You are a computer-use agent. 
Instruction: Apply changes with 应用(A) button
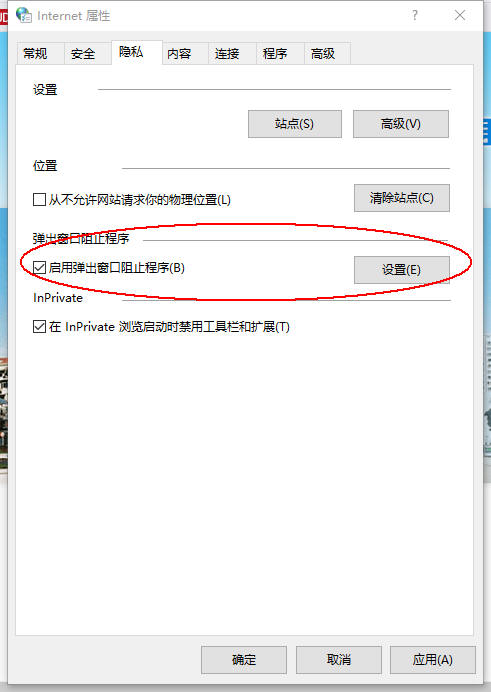433,660
